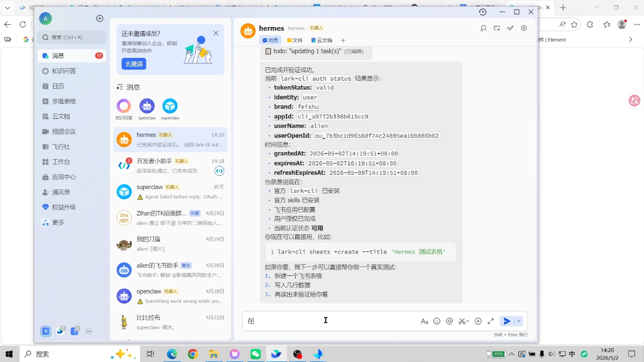The width and height of the screenshot is (644, 362).
Task: Click the Windows taskbar search box
Action: tap(80, 354)
